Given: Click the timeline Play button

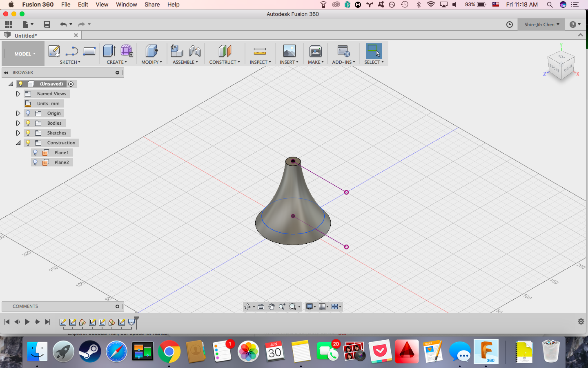Looking at the screenshot, I should pyautogui.click(x=27, y=322).
